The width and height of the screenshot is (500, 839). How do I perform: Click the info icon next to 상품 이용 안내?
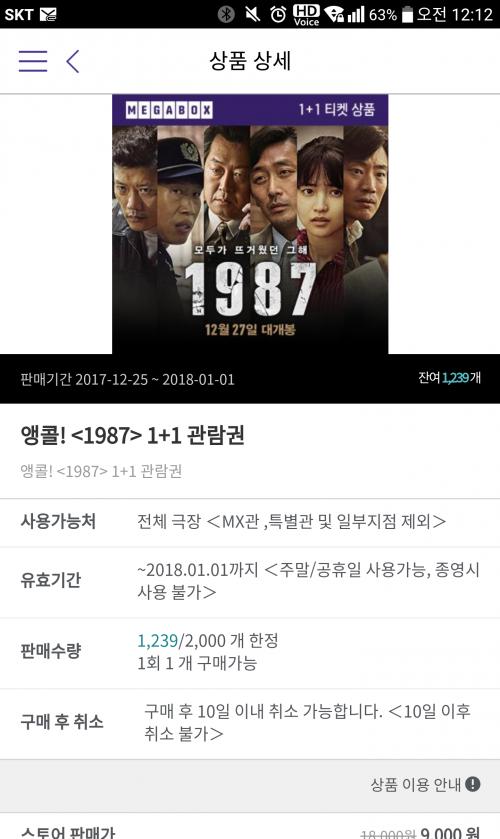[x=473, y=784]
